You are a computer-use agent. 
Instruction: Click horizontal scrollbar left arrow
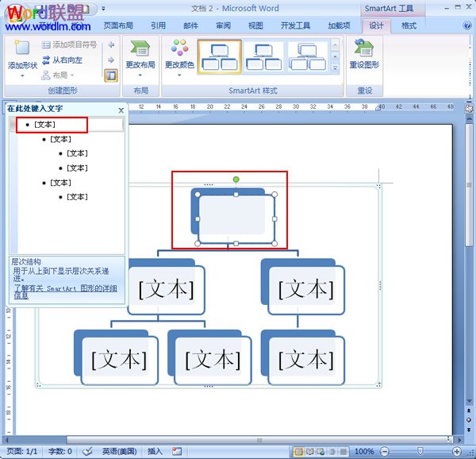[x=6, y=440]
